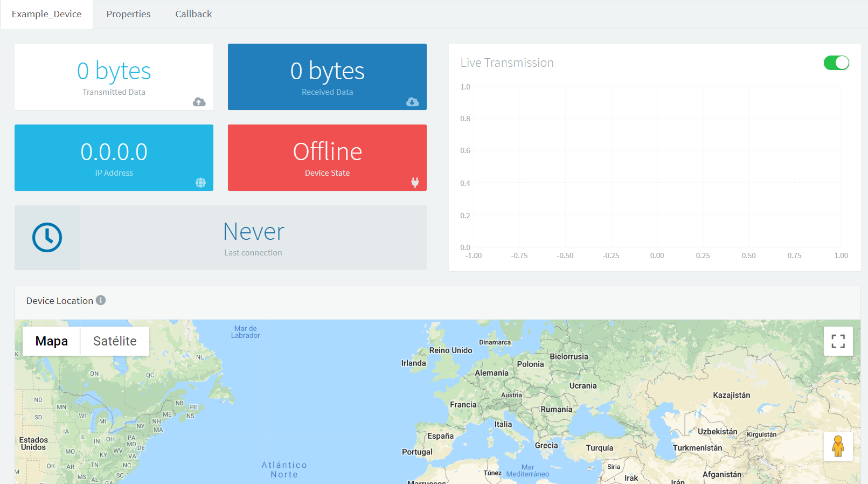This screenshot has height=484, width=868.
Task: Open the Callback tab
Action: coord(193,14)
